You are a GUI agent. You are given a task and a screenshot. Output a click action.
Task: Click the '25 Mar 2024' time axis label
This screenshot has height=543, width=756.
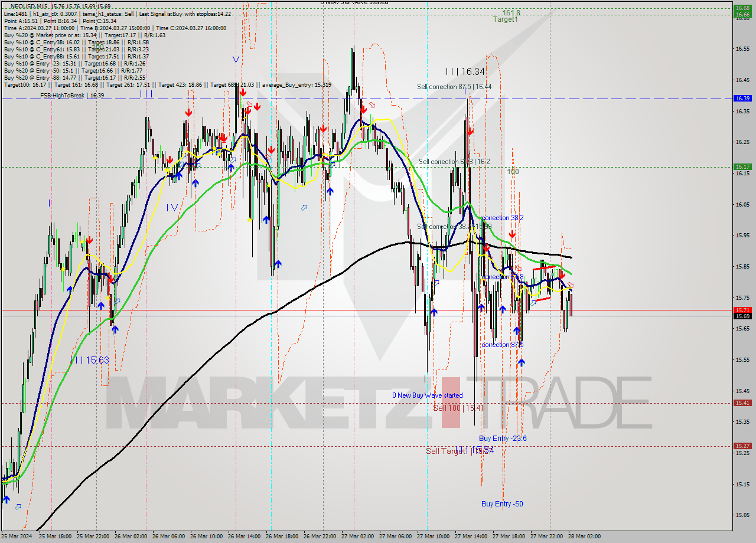(x=17, y=537)
